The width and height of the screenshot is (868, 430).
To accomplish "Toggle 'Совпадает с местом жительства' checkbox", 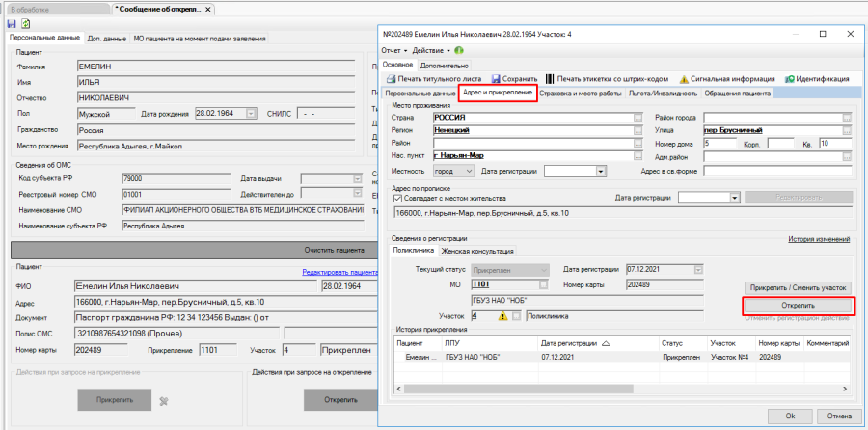I will [398, 197].
